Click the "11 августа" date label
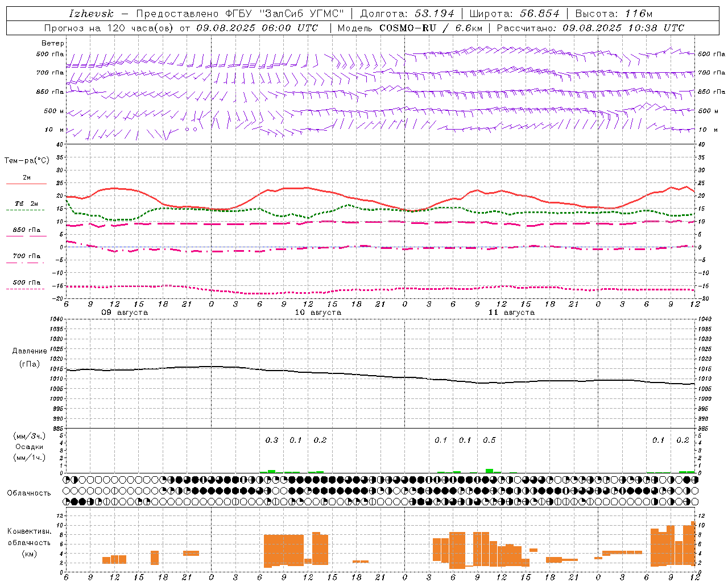Screen dimensions: 728x582 [x=511, y=313]
